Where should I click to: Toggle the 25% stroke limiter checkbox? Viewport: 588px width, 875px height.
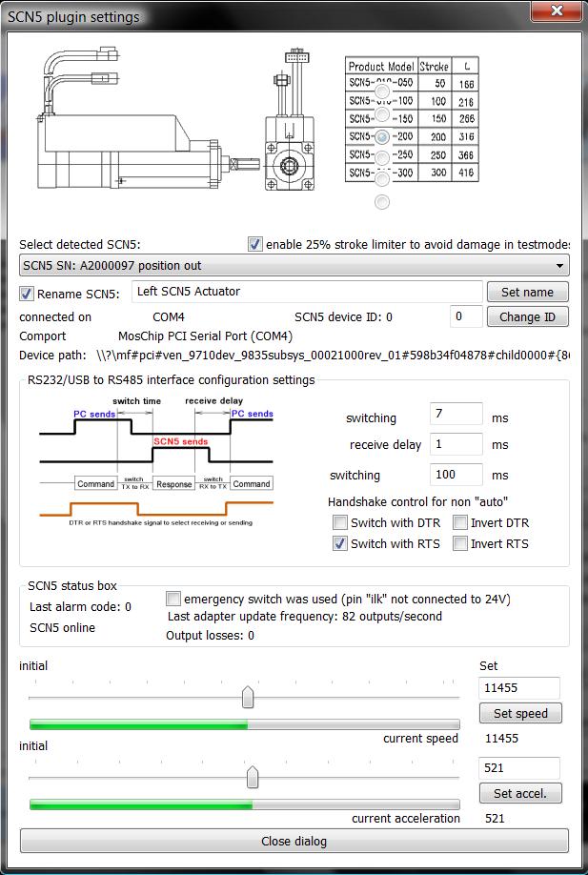[x=255, y=244]
